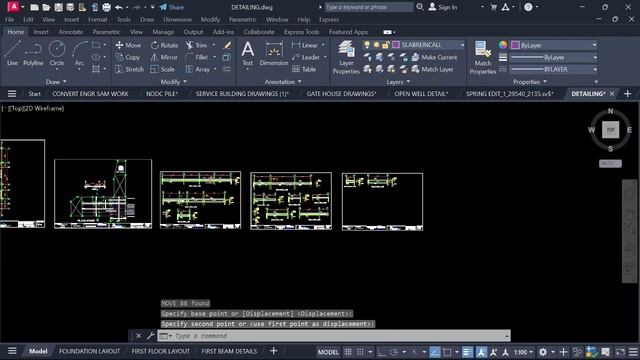Screen dimensions: 640x360
Task: Open the Format menu
Action: click(98, 20)
